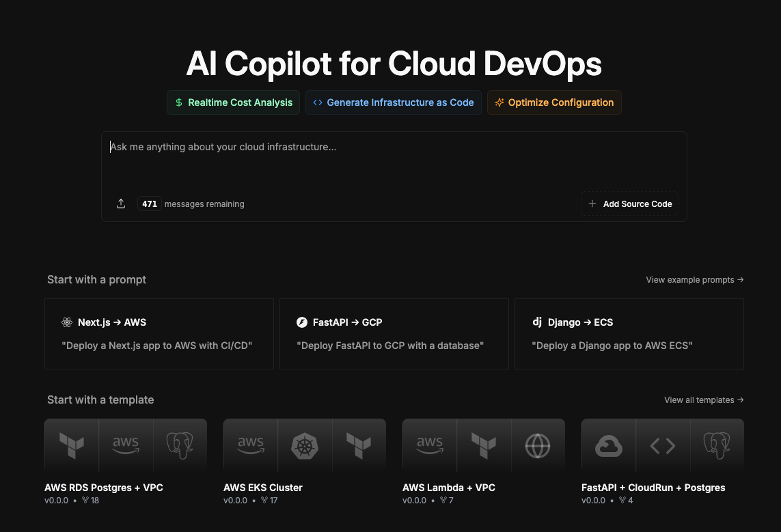This screenshot has height=532, width=781.
Task: Click v0.0.0 version under AWS EKS Cluster
Action: coord(235,501)
